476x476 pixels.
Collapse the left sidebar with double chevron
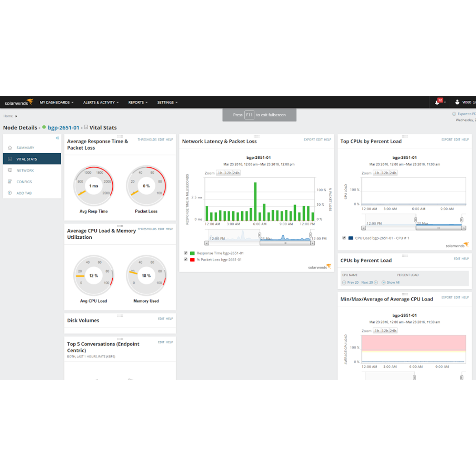tap(57, 138)
